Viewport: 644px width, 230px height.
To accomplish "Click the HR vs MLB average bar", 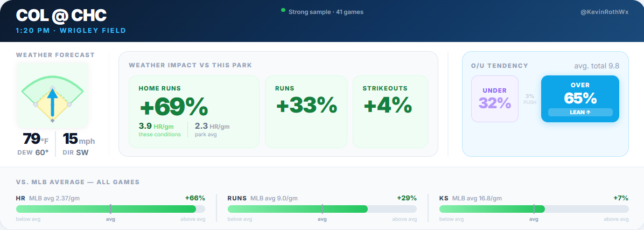I will 110,209.
